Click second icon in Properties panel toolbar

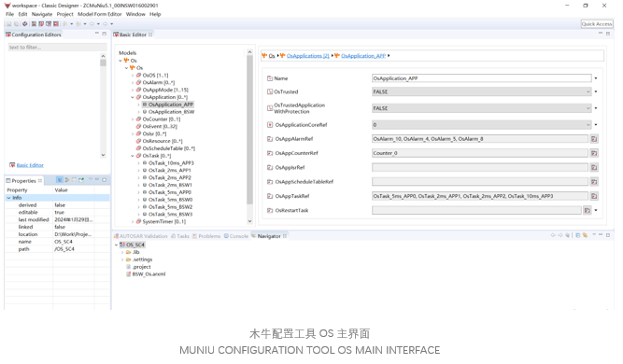tap(66, 180)
